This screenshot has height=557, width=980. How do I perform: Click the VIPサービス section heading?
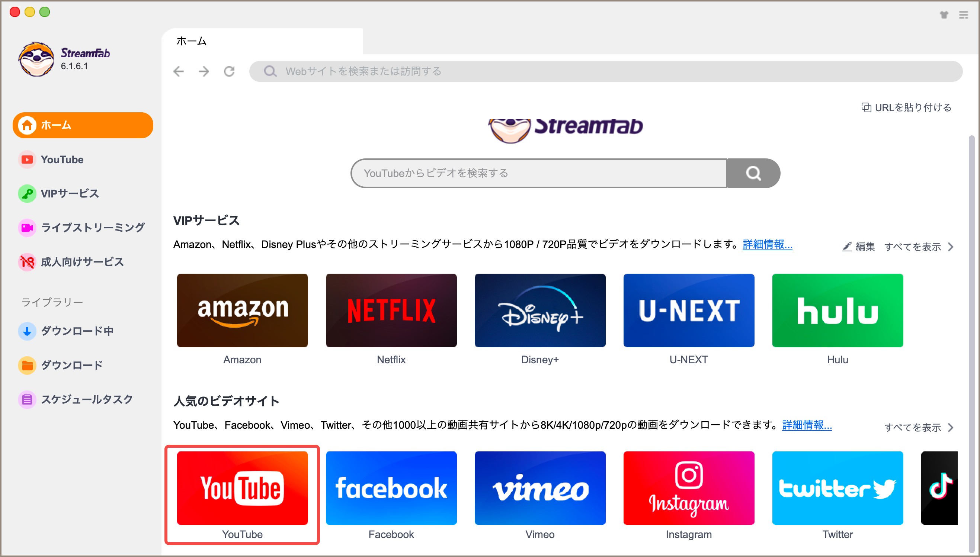[x=206, y=221]
